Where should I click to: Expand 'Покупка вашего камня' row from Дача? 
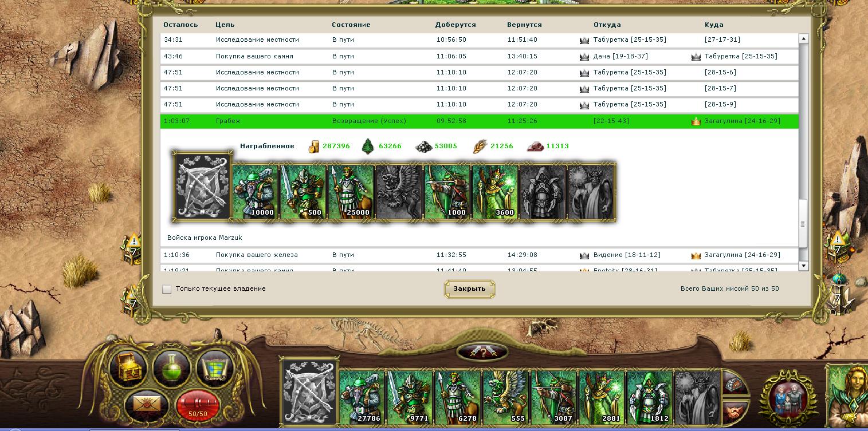pos(479,56)
